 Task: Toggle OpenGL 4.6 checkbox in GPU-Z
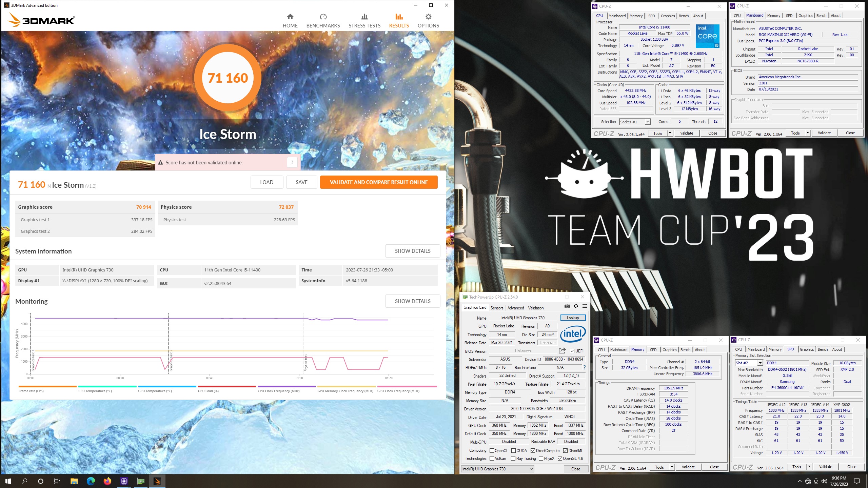pyautogui.click(x=560, y=459)
